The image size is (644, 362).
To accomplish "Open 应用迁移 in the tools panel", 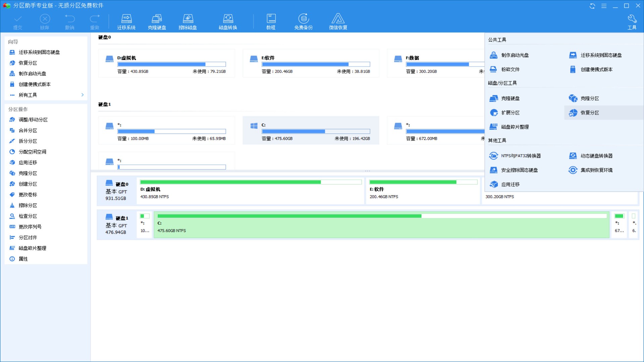I will (x=504, y=184).
